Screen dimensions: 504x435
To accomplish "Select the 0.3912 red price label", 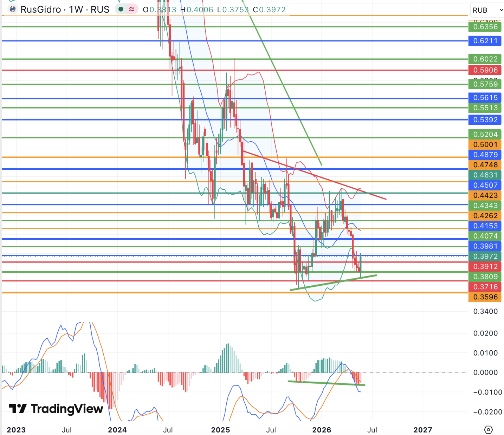I will tap(485, 267).
